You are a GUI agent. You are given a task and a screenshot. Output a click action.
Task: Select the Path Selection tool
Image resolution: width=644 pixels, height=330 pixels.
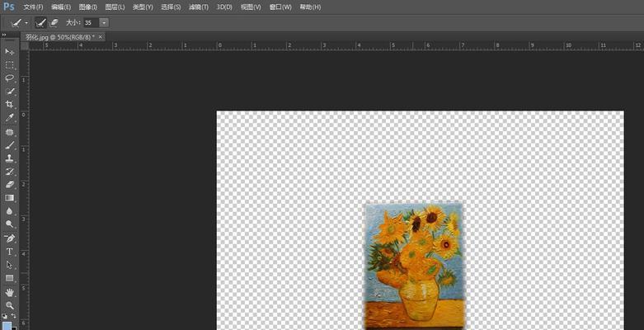click(9, 265)
